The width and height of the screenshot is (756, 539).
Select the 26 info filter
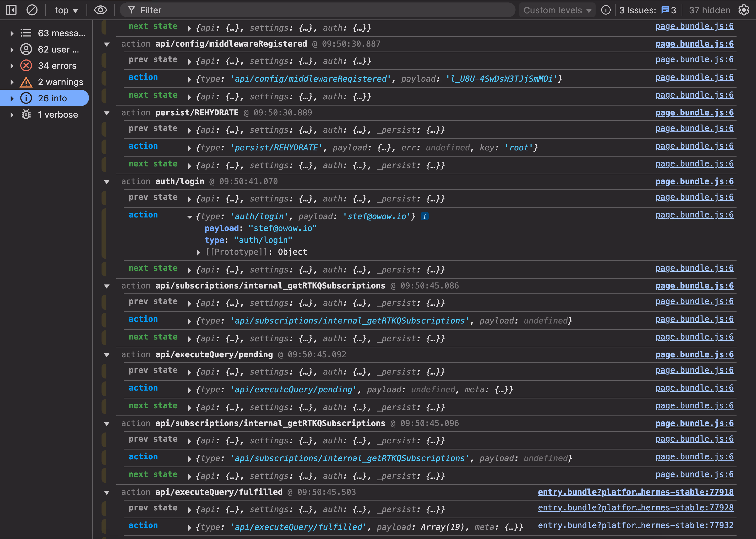pyautogui.click(x=44, y=98)
